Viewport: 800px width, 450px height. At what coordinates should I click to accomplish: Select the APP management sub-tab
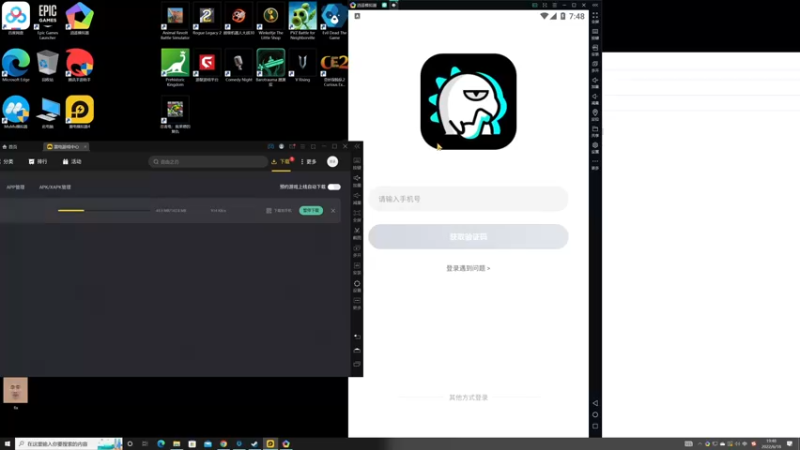click(15, 187)
